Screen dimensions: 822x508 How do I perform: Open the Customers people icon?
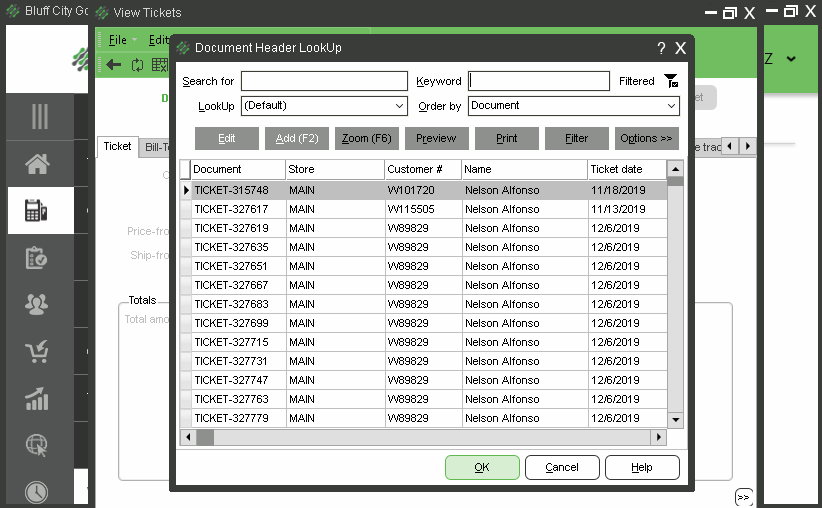pyautogui.click(x=36, y=304)
